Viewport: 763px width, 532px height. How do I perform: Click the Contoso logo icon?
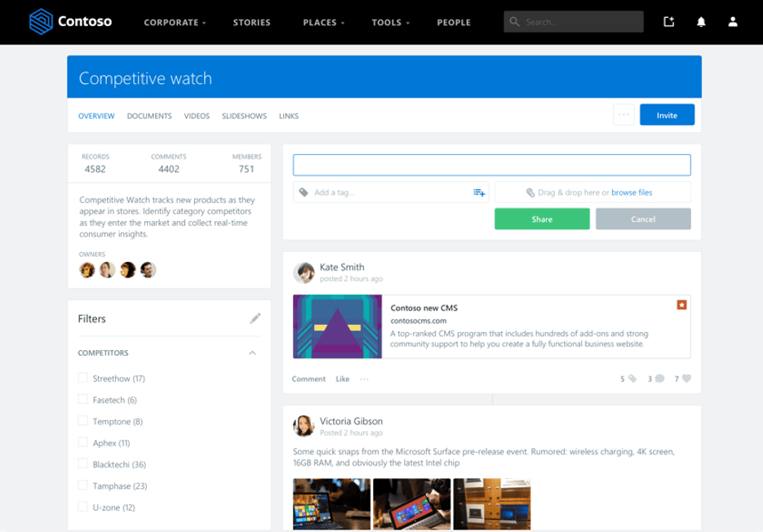pos(40,22)
